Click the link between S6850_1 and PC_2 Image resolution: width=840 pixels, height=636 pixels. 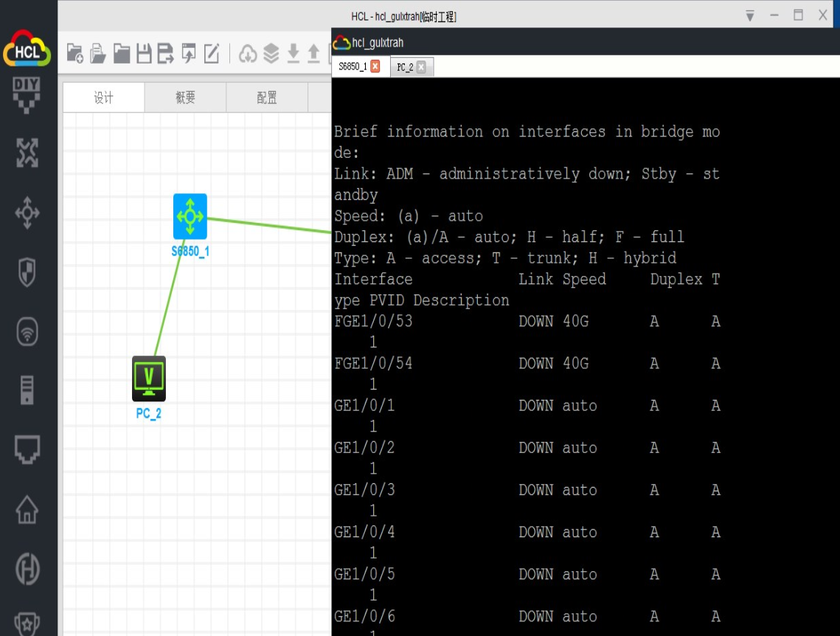pyautogui.click(x=170, y=299)
